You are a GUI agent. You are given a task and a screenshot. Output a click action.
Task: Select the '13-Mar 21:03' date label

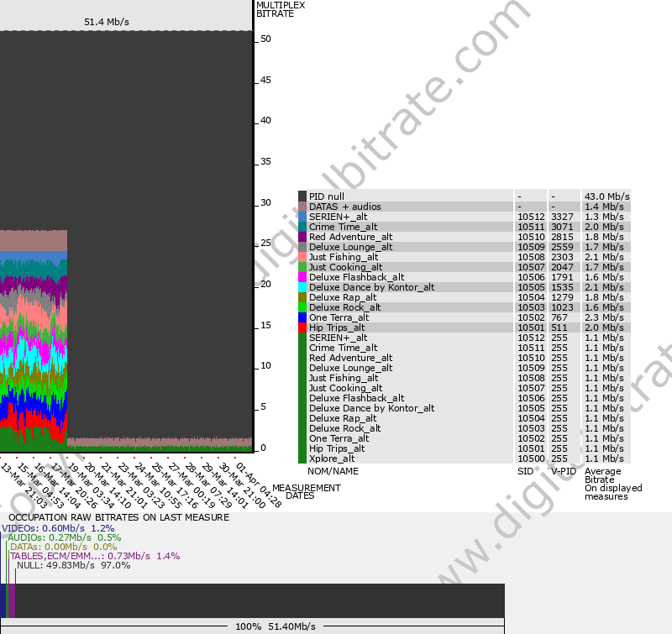(24, 485)
